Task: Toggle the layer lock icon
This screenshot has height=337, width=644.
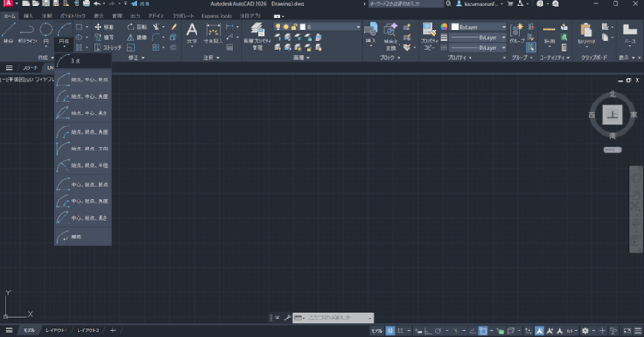Action: click(293, 27)
